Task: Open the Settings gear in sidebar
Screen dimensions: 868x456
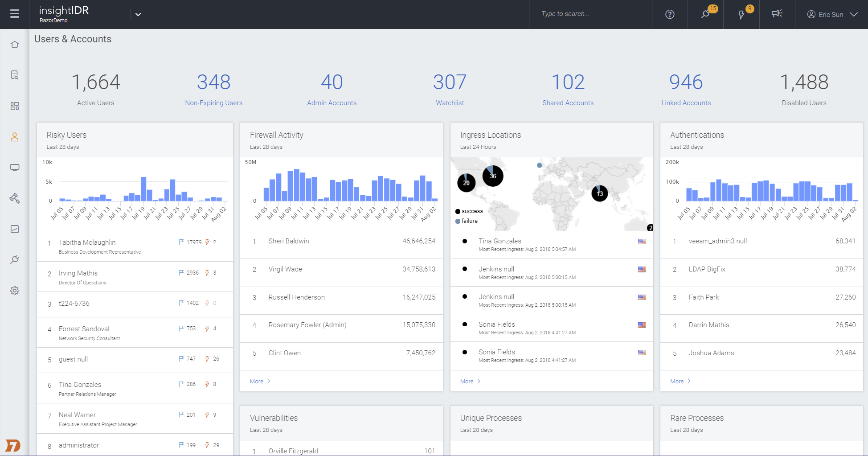Action: pos(15,291)
